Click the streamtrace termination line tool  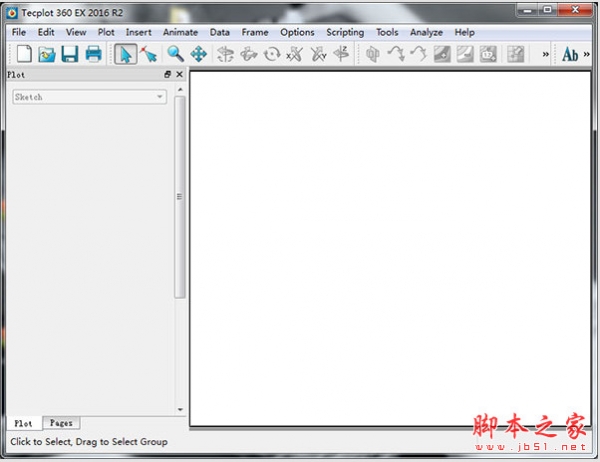(419, 54)
